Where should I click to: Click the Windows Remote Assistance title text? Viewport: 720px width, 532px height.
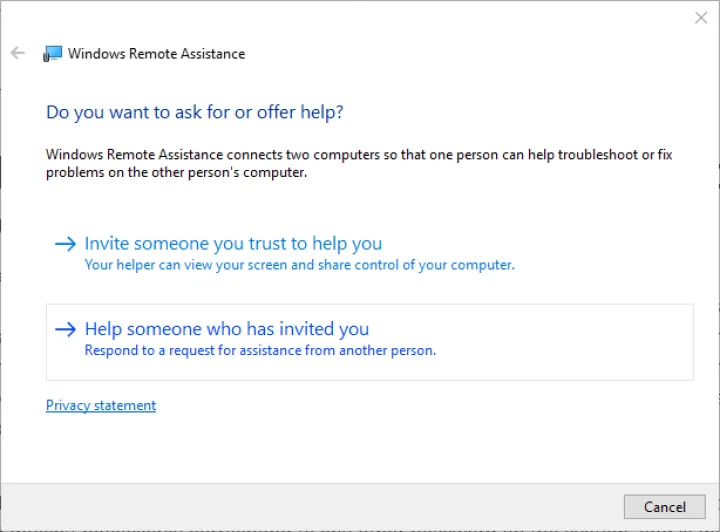[156, 54]
